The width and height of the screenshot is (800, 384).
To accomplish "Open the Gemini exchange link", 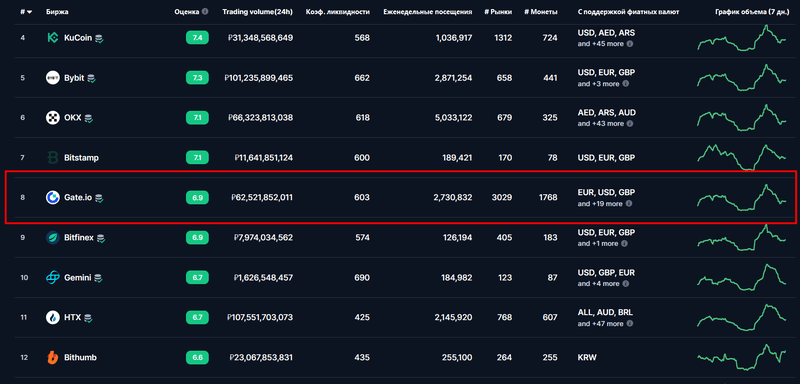I will (x=78, y=277).
